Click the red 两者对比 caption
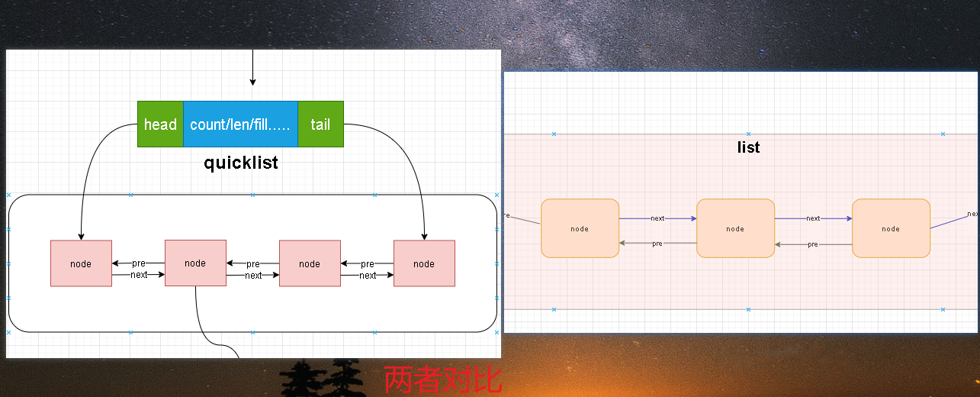Viewport: 980px width, 397px height. coord(443,379)
